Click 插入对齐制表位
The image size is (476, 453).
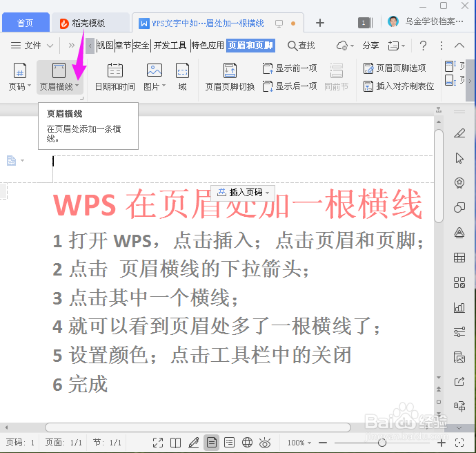pos(399,86)
